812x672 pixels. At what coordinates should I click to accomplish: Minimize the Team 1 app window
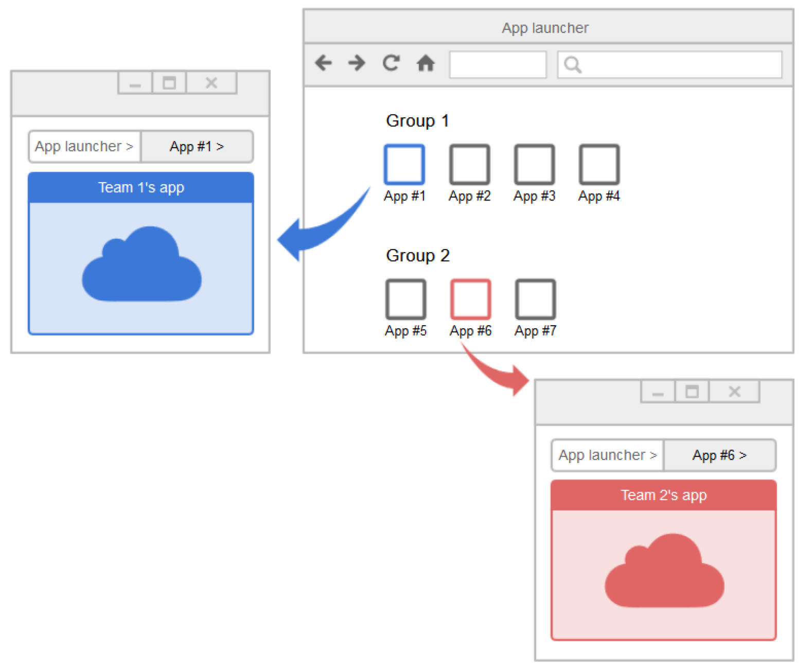[135, 83]
